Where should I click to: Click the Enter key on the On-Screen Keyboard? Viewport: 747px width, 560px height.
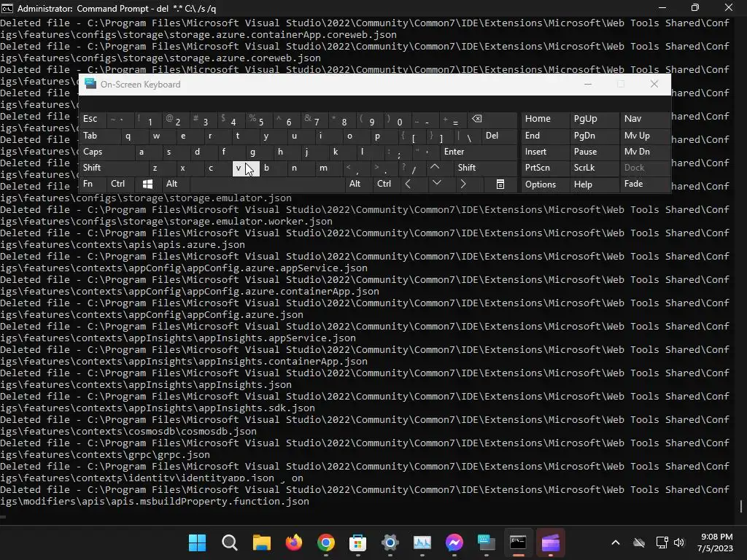coord(479,152)
